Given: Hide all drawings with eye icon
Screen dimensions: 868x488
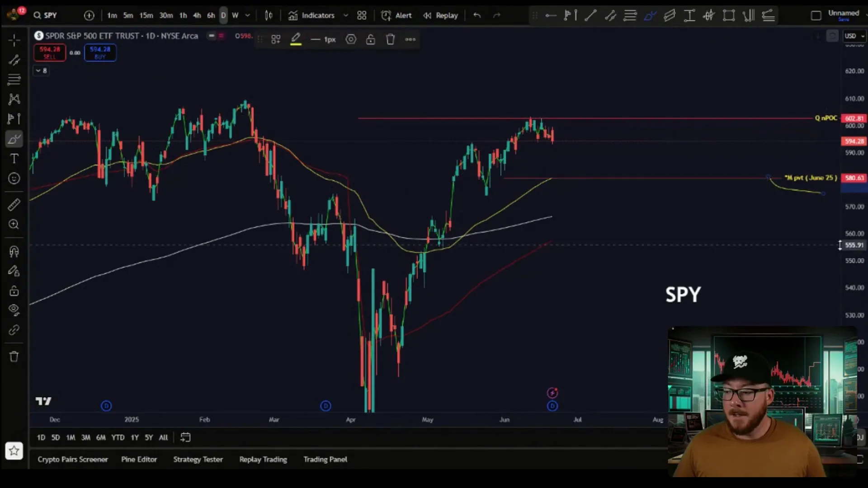Looking at the screenshot, I should coord(14,310).
